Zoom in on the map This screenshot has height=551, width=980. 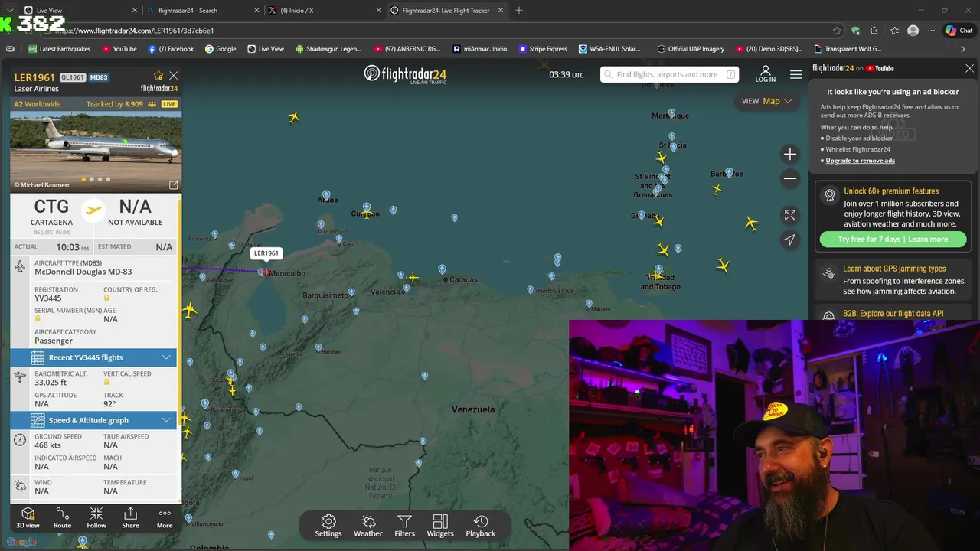(790, 154)
